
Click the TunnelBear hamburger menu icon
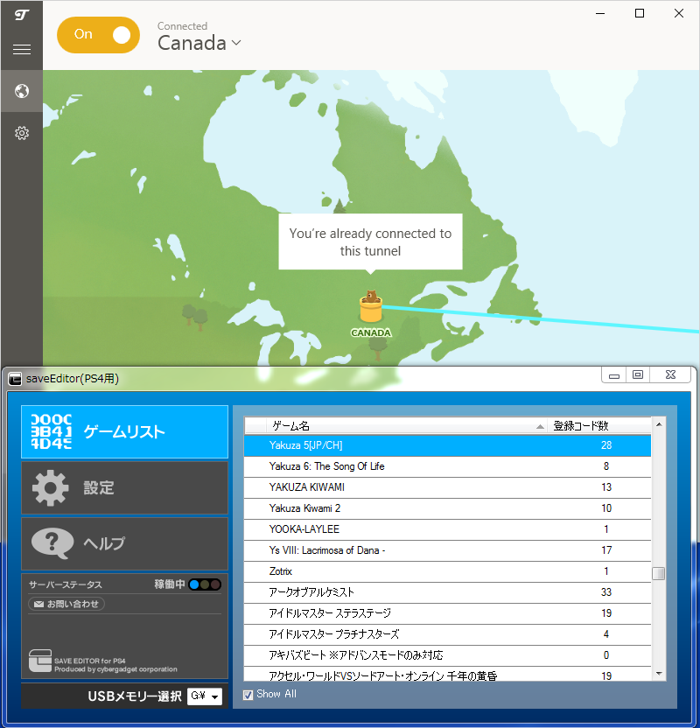click(21, 50)
